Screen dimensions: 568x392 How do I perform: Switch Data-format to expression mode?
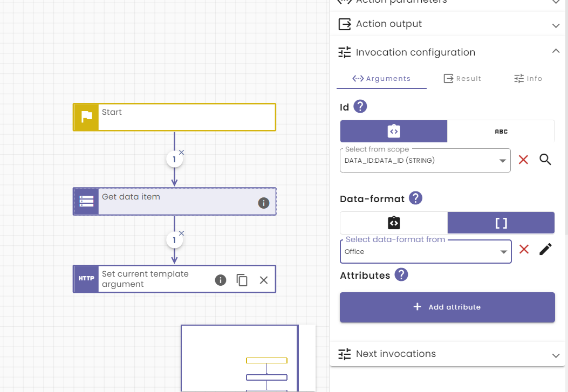click(x=393, y=222)
